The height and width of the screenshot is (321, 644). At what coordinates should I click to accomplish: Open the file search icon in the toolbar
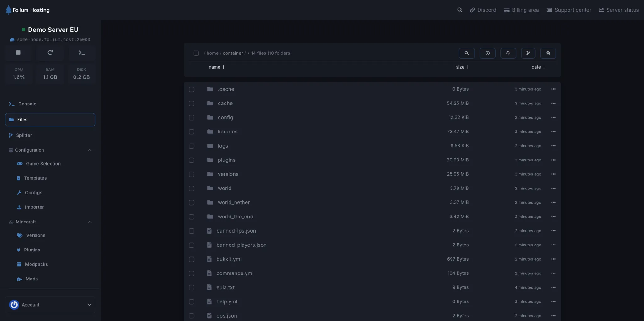click(x=467, y=53)
